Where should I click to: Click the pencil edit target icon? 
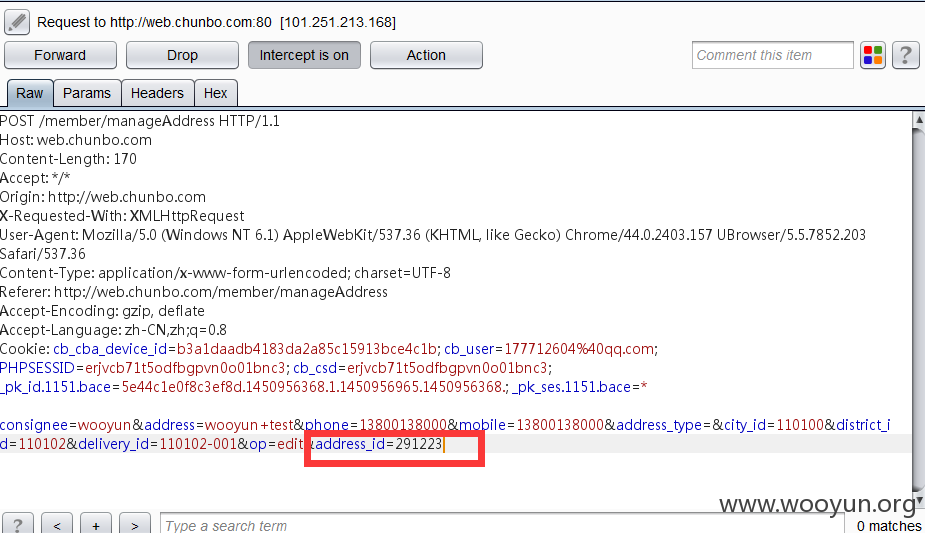pyautogui.click(x=17, y=22)
